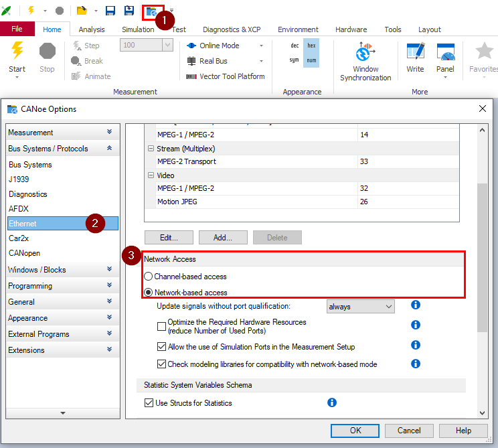
Task: Click the Add... button
Action: (223, 238)
